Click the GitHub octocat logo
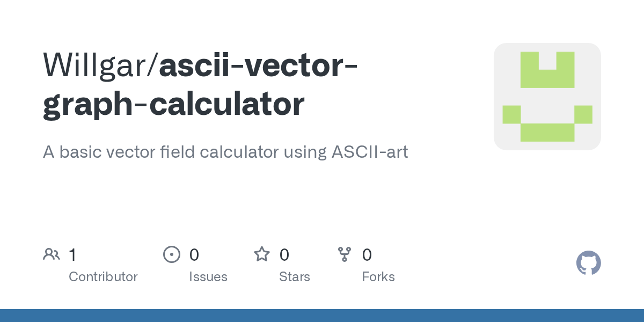Viewport: 644px width, 322px height. click(x=589, y=263)
